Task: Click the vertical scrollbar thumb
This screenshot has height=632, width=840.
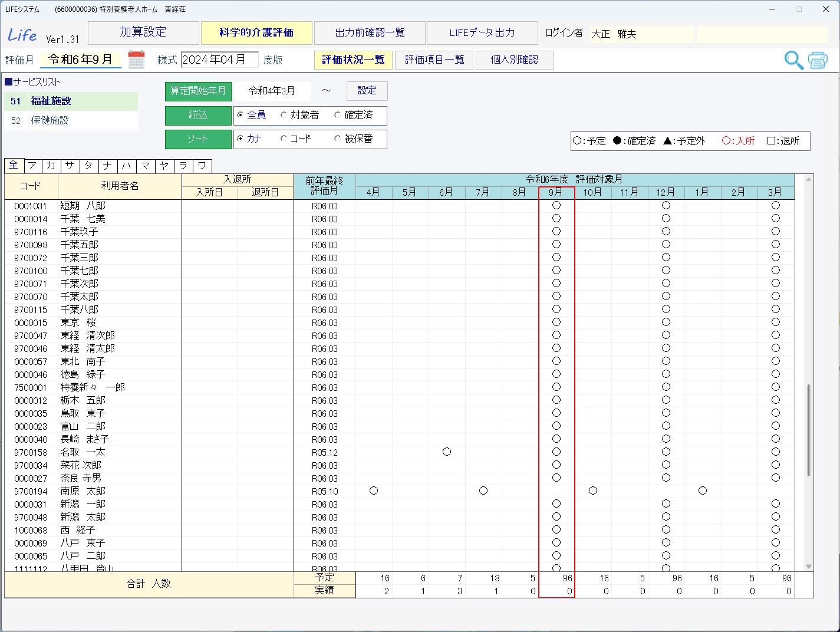Action: point(809,430)
